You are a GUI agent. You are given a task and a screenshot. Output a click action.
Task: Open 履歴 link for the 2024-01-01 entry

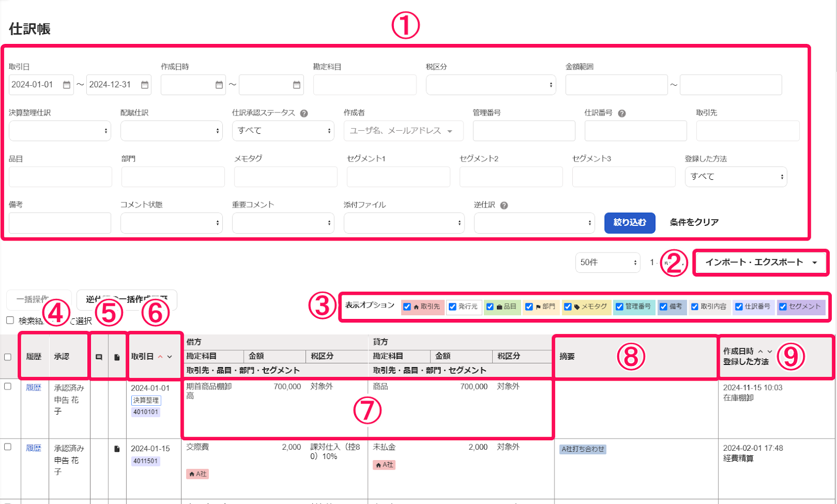click(x=33, y=388)
